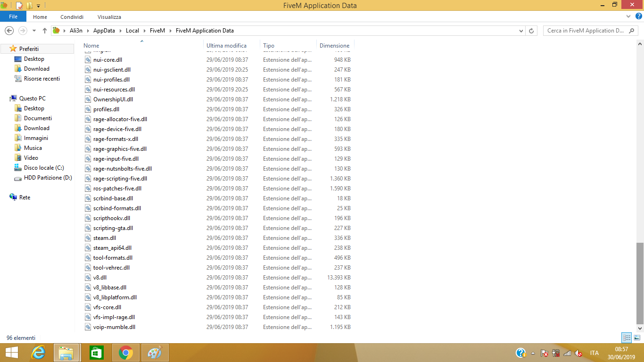Expand the ribbon chevron

pyautogui.click(x=628, y=16)
